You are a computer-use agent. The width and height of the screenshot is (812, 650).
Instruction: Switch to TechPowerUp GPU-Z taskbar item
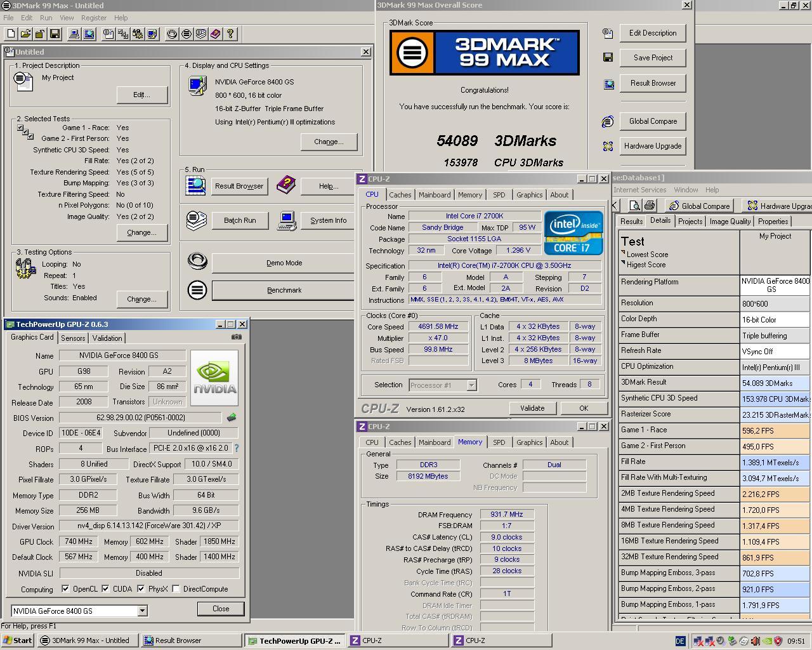point(295,641)
